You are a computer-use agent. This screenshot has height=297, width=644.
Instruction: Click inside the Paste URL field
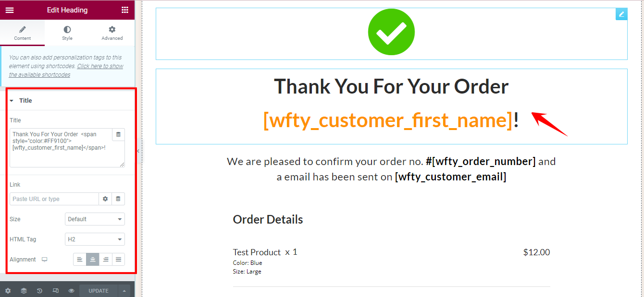click(x=54, y=199)
